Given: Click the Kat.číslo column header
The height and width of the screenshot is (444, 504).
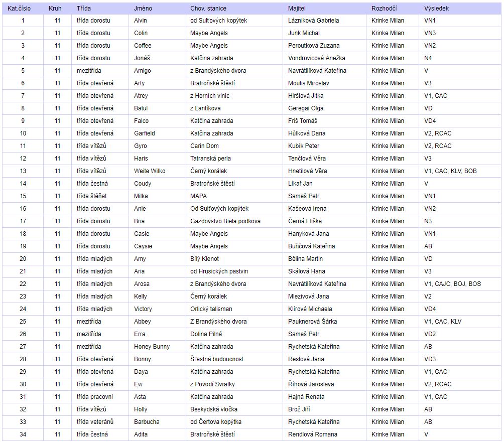Looking at the screenshot, I should pos(19,9).
